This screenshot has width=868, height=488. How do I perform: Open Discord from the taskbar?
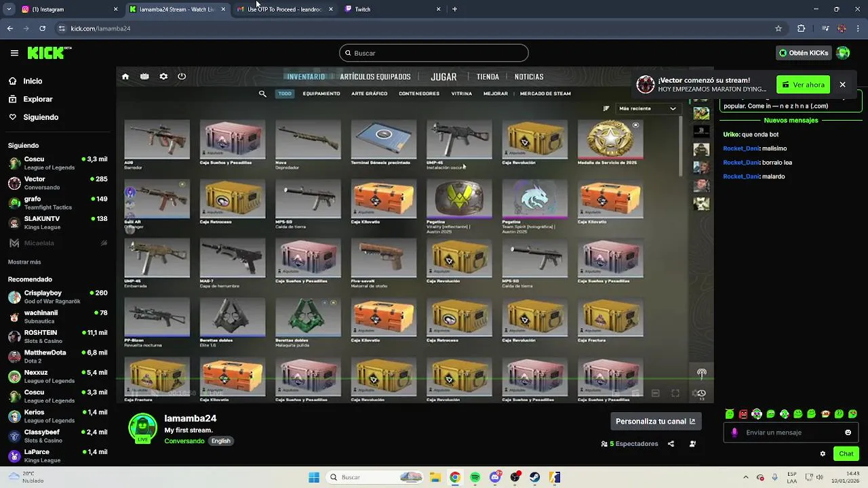click(x=495, y=477)
